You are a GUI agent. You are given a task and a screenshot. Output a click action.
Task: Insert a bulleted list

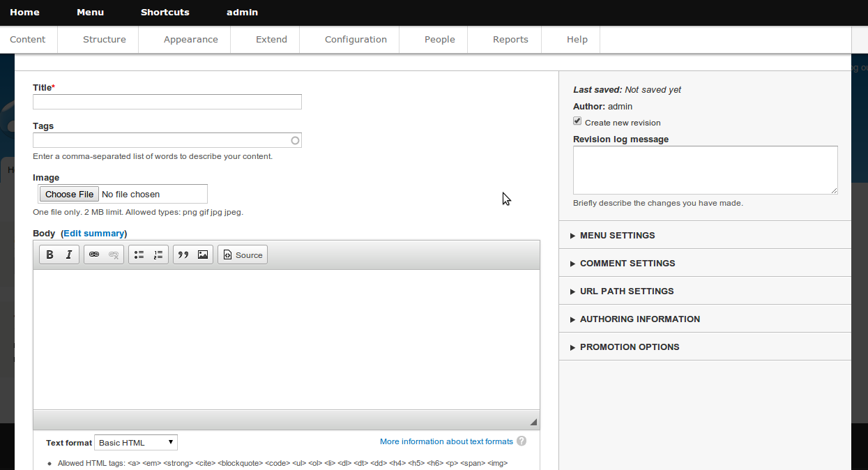point(139,255)
